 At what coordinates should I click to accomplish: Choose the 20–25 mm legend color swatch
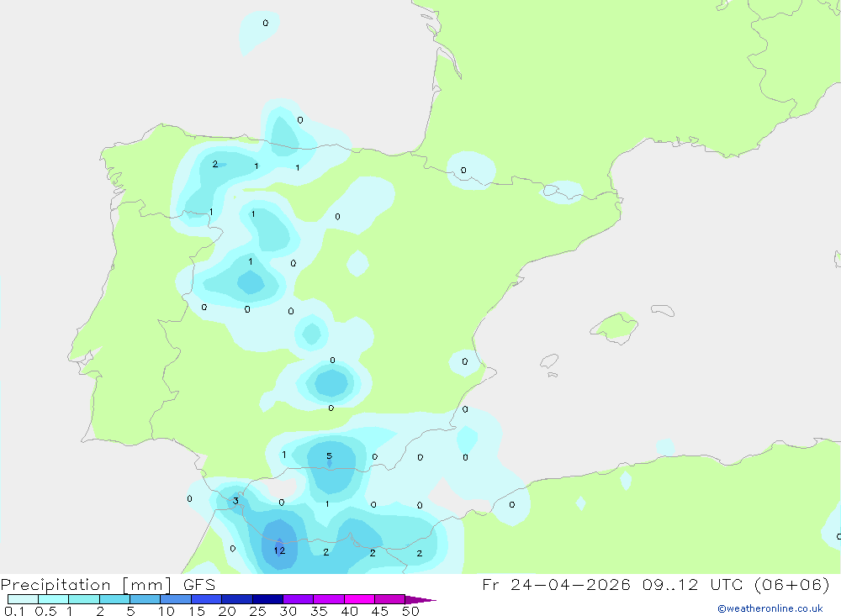(x=236, y=599)
